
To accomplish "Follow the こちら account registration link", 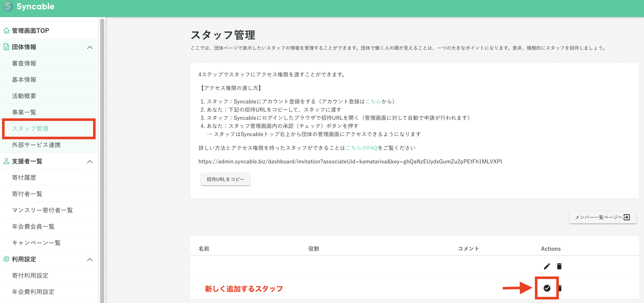I will [x=373, y=102].
